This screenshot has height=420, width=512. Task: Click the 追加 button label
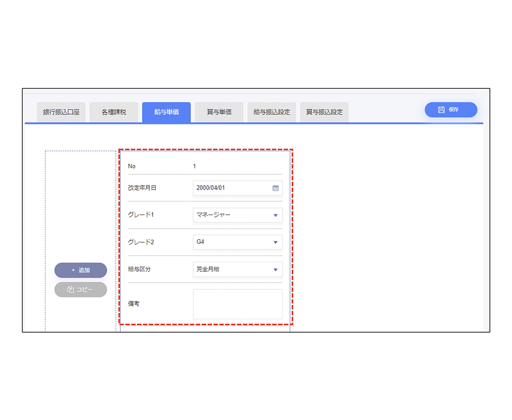[84, 270]
